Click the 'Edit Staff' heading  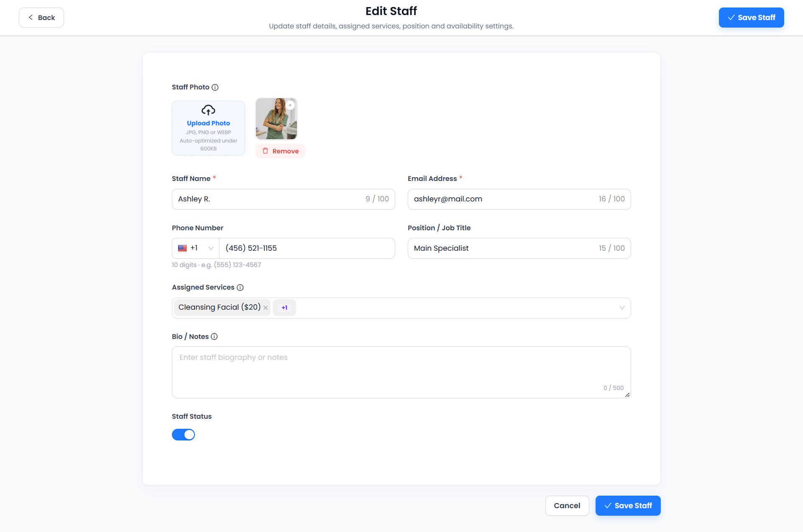[x=391, y=11]
